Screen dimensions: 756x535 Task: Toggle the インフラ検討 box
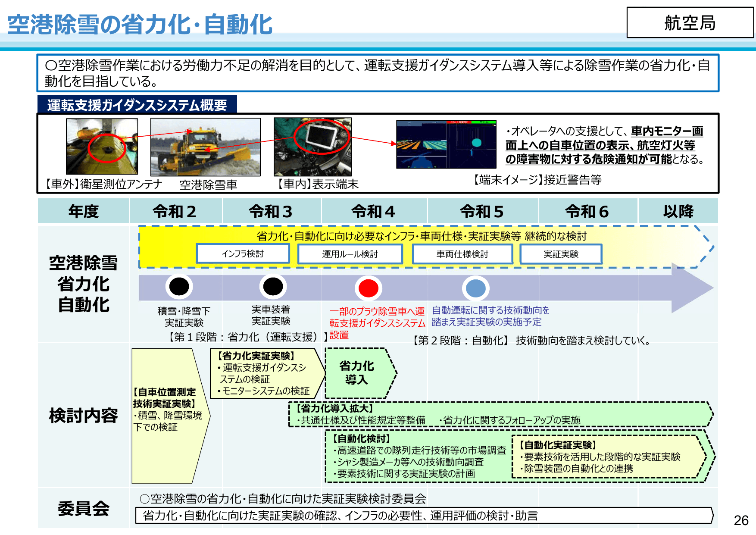(244, 254)
